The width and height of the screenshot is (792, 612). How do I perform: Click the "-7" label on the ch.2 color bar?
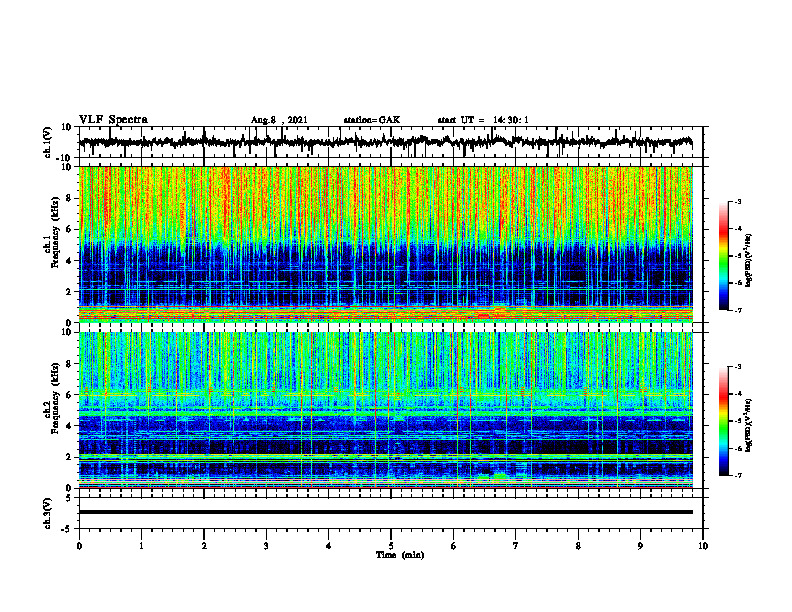point(737,476)
